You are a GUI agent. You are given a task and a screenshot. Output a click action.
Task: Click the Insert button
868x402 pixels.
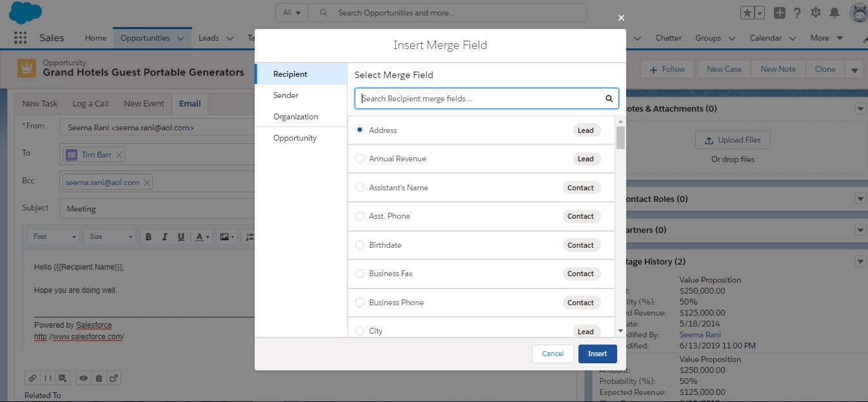pos(597,354)
